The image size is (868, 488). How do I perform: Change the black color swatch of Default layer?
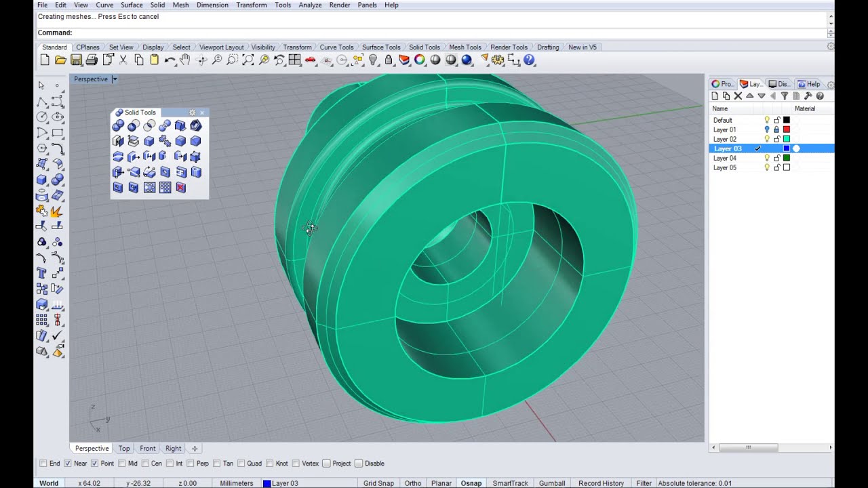click(787, 120)
